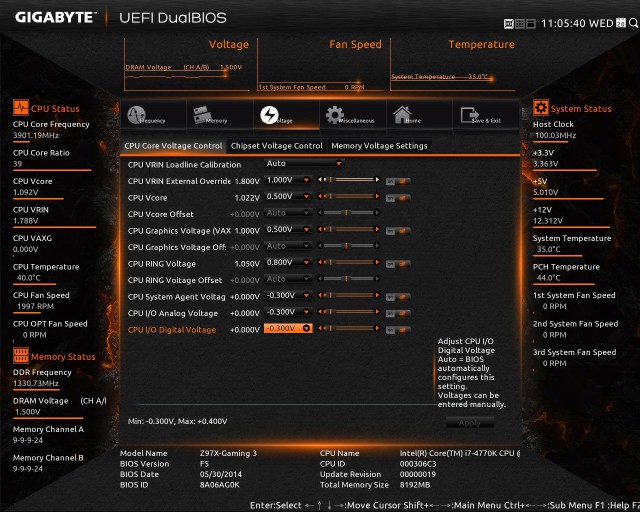Decrease CPU Vcore with slider left arrow

(320, 196)
